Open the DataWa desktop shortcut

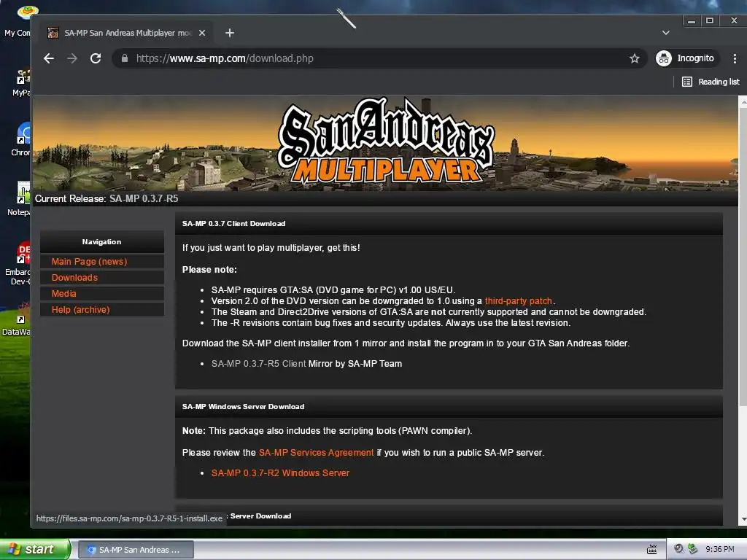[18, 319]
